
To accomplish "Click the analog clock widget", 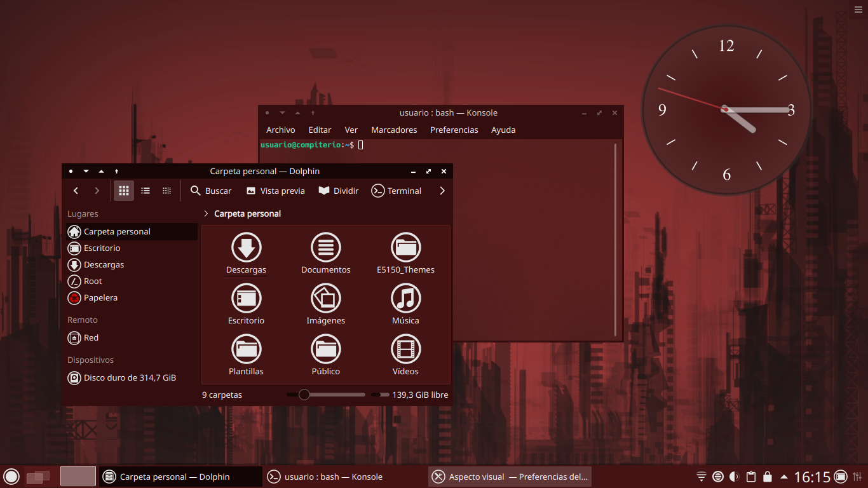I will pos(726,109).
